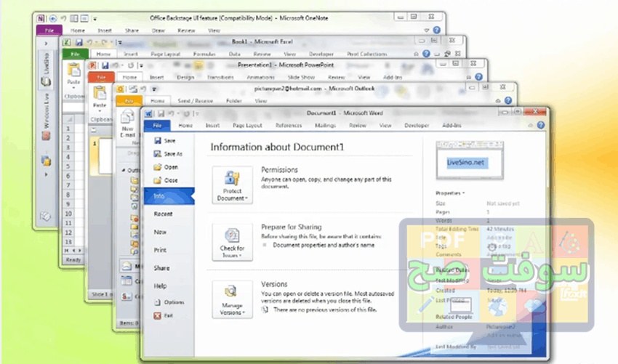Open PowerPoint Transitions tab
The width and height of the screenshot is (618, 364).
(220, 77)
